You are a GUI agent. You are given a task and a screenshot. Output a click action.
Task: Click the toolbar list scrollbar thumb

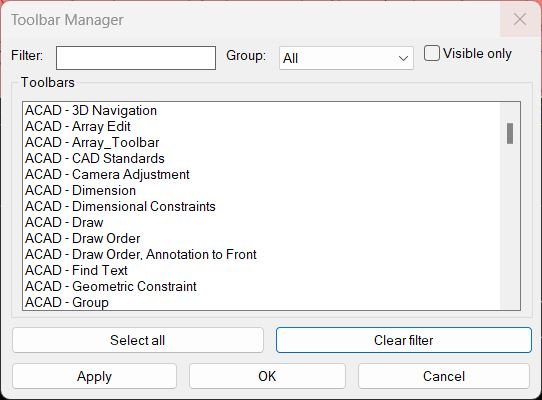coord(510,133)
